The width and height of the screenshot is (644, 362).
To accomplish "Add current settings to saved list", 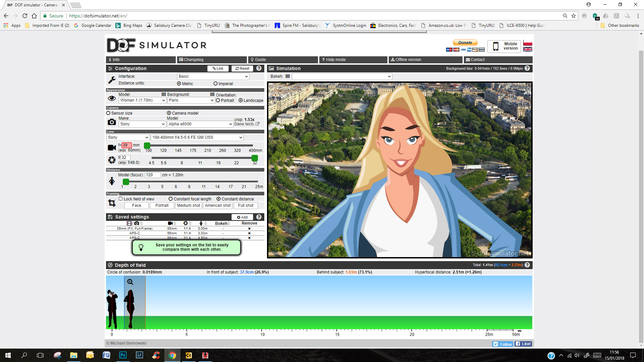I will (x=242, y=217).
